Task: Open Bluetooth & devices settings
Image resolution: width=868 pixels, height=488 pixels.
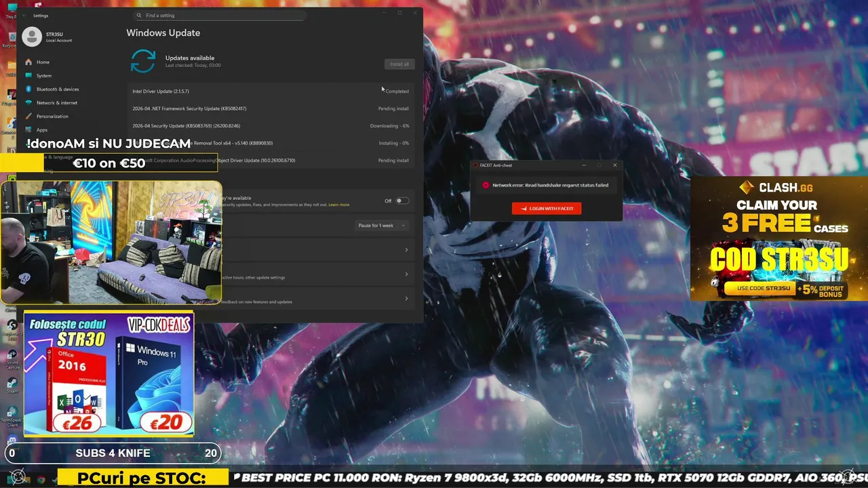Action: (58, 89)
